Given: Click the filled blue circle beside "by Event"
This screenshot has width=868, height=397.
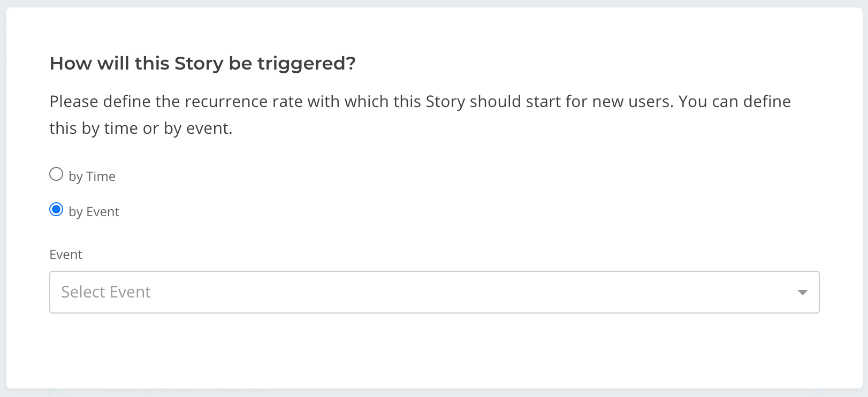Looking at the screenshot, I should (x=56, y=210).
